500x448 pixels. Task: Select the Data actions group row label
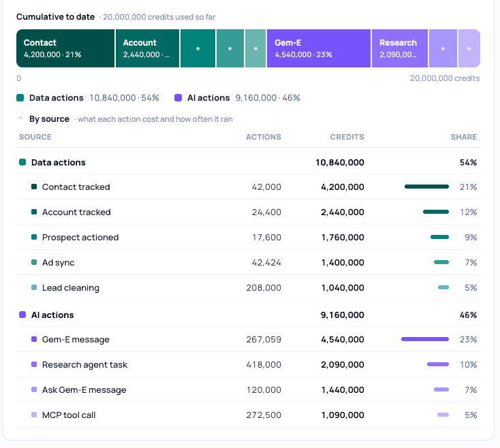point(59,163)
